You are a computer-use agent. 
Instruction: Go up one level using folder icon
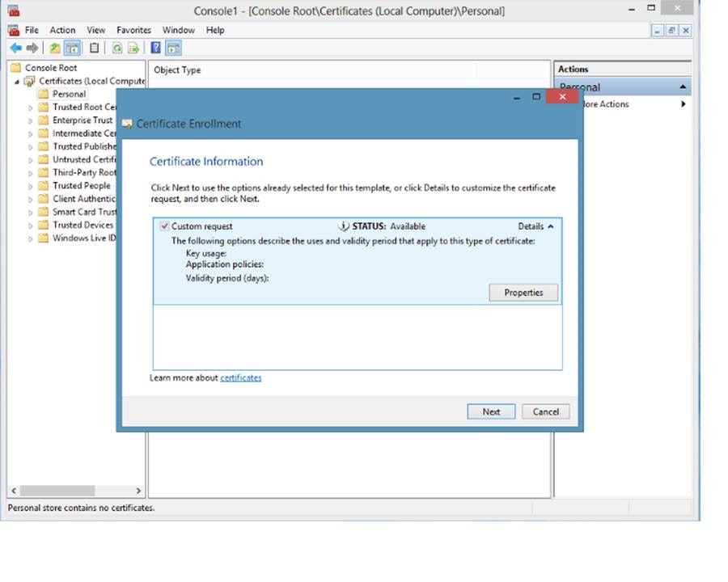point(55,48)
